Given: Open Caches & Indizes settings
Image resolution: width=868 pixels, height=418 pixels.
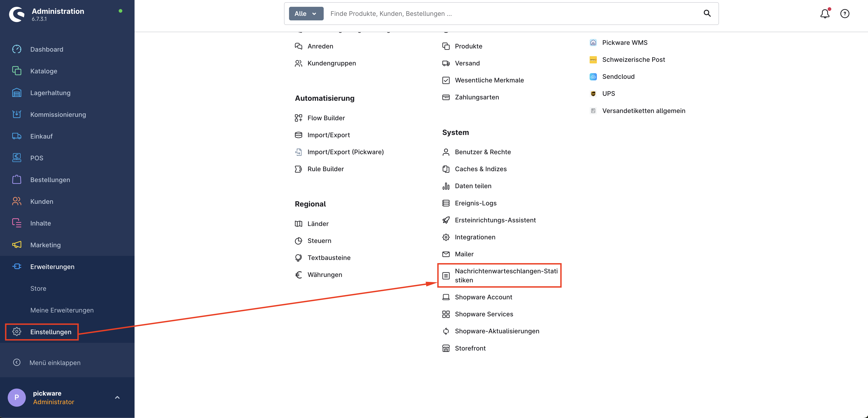Looking at the screenshot, I should [480, 169].
